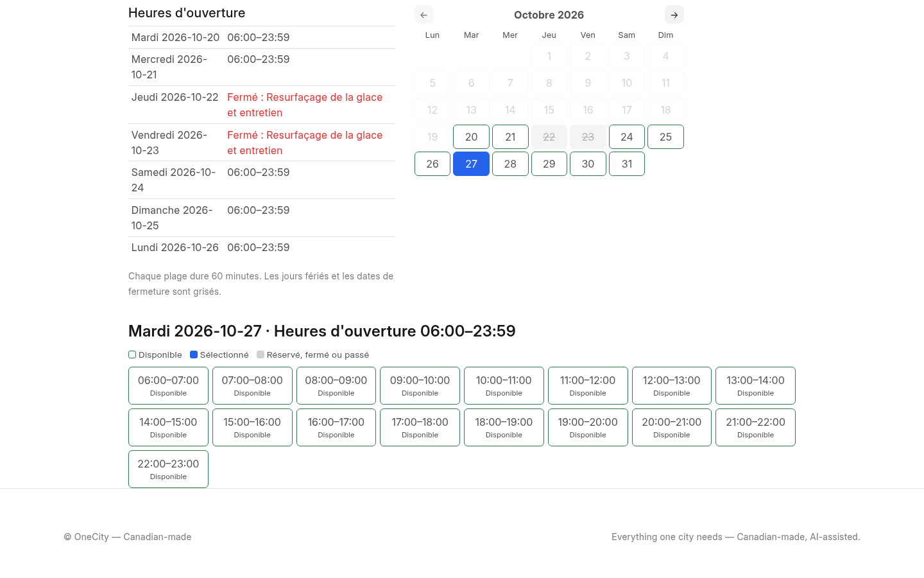924x578 pixels.
Task: Reserve the 12:00–13:00 slot
Action: point(672,385)
